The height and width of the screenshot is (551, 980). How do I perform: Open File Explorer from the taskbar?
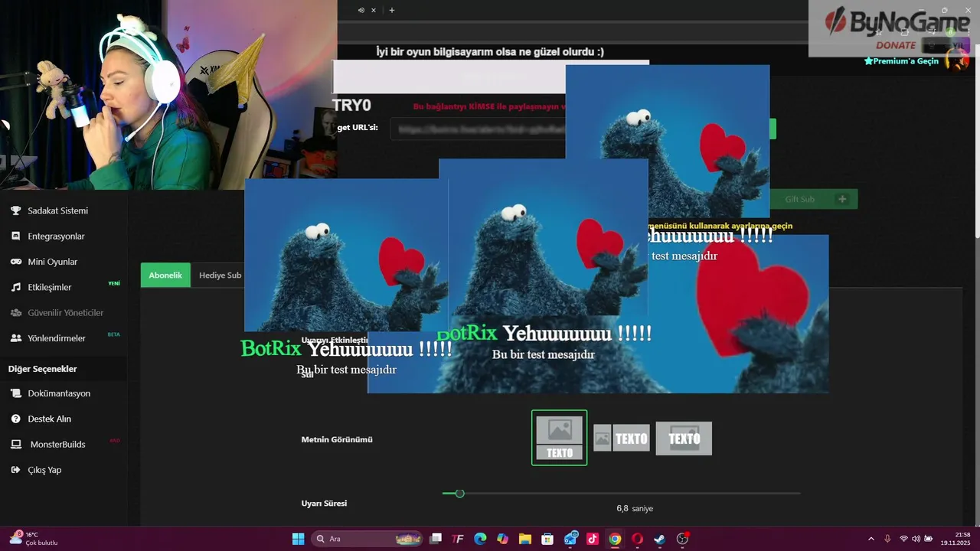coord(525,539)
